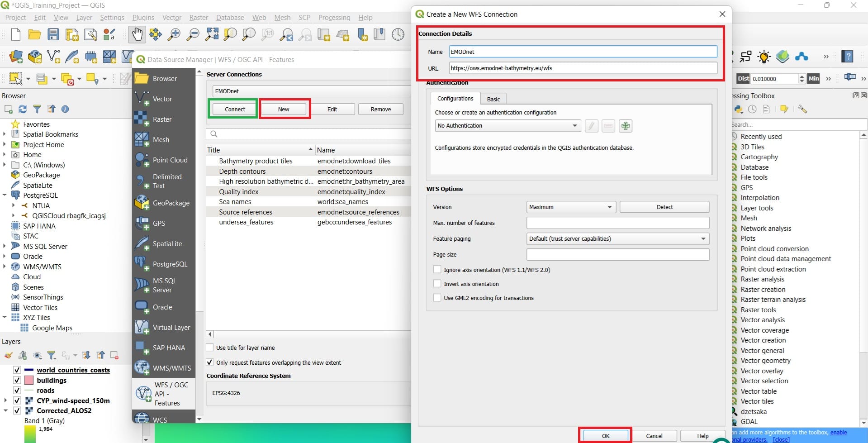Screen dimensions: 868x443
Task: Open the Raster menu
Action: pos(199,18)
